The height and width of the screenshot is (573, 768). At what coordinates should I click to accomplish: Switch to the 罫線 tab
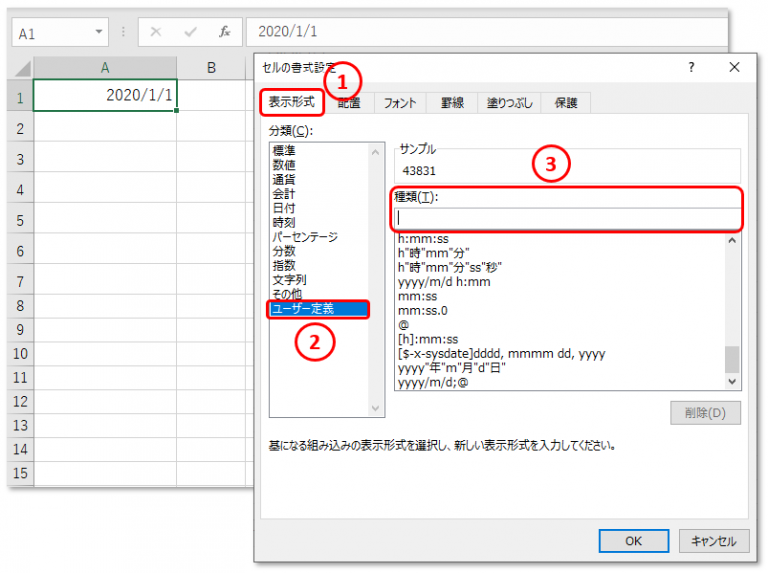[x=453, y=102]
